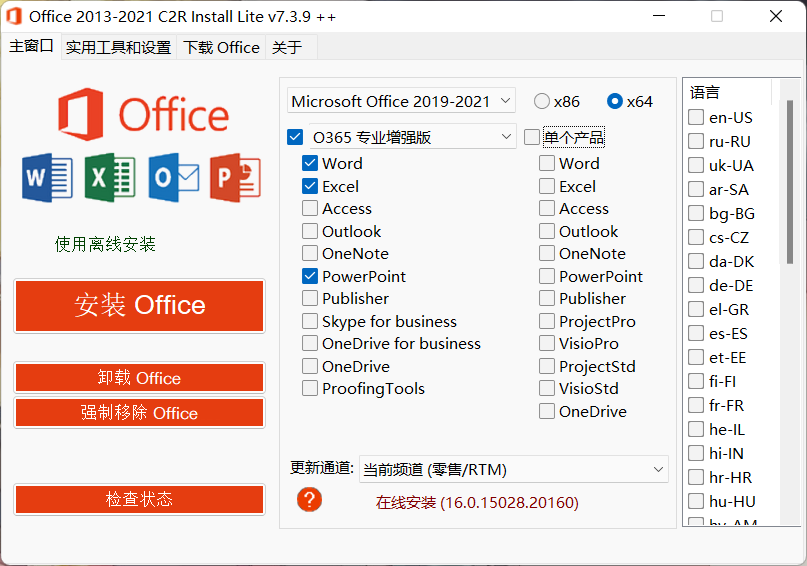Check Skype for business
This screenshot has height=566, width=807.
click(310, 321)
